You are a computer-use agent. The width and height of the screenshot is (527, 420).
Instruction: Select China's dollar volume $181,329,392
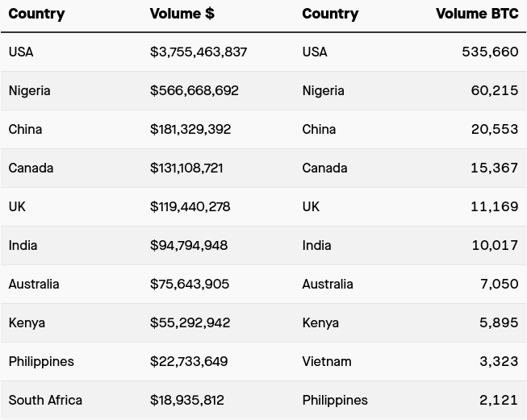tap(190, 129)
